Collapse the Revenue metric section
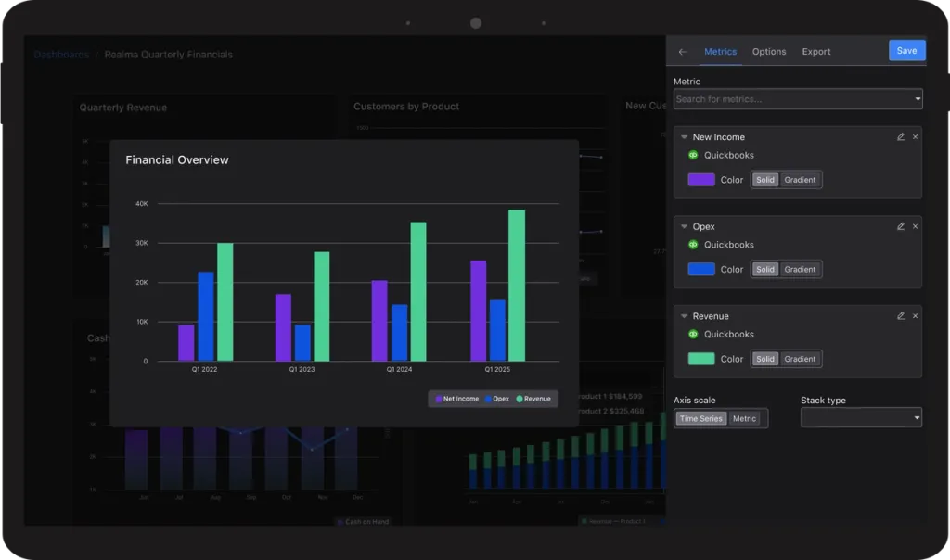This screenshot has height=560, width=950. coord(684,316)
